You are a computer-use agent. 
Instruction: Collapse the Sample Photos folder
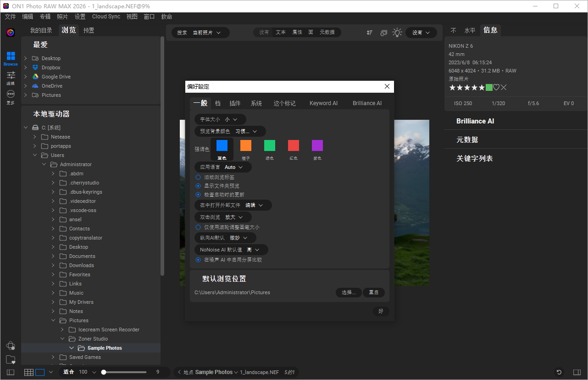[72, 347]
